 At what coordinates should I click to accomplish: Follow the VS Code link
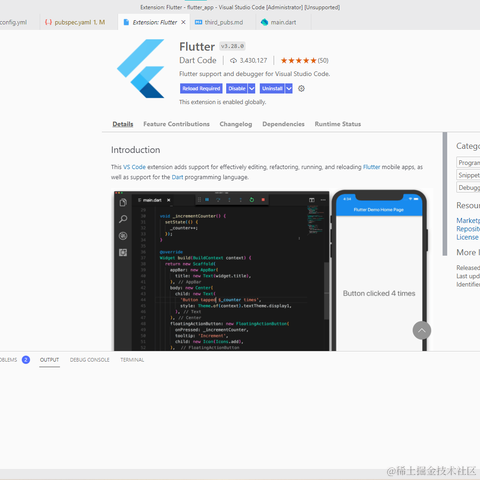[x=134, y=167]
